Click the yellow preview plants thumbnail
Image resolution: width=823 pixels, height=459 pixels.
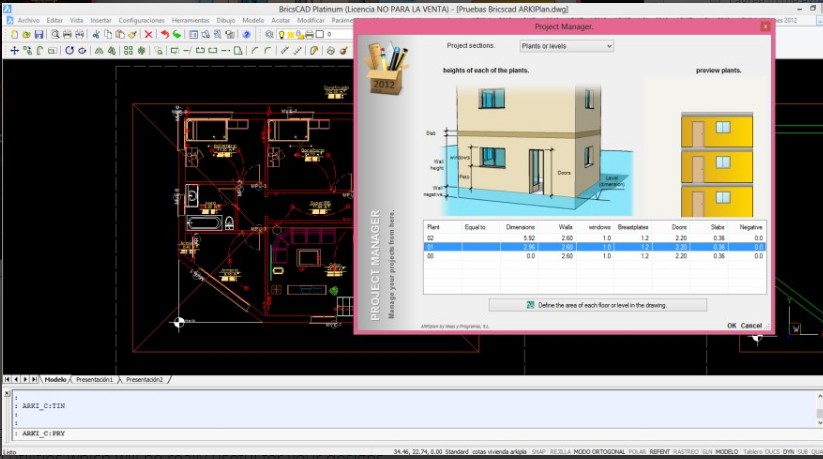click(x=717, y=164)
